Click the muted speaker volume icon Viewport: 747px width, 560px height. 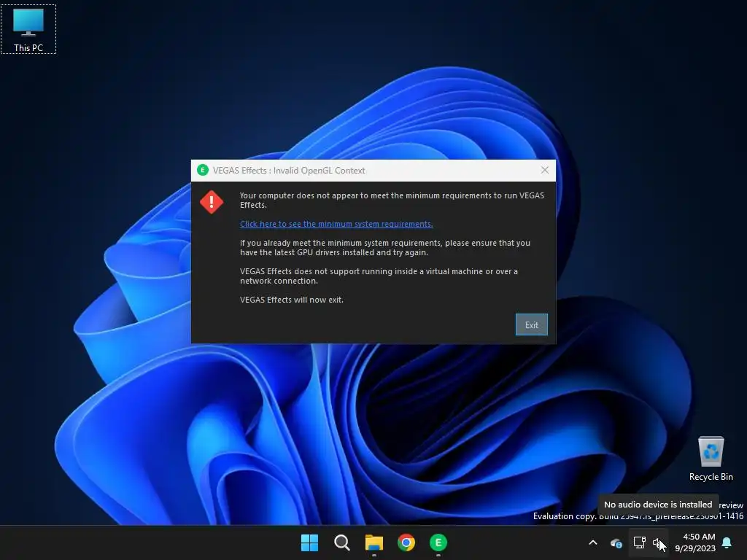[x=659, y=542]
